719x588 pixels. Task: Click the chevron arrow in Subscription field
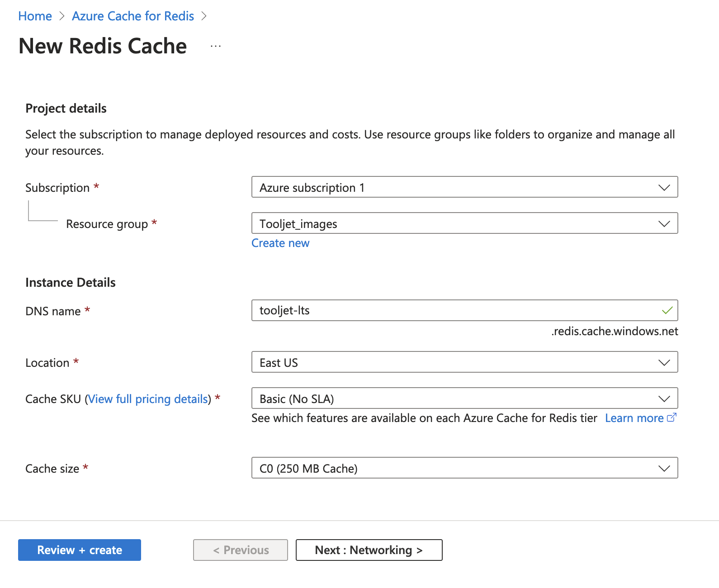[664, 187]
